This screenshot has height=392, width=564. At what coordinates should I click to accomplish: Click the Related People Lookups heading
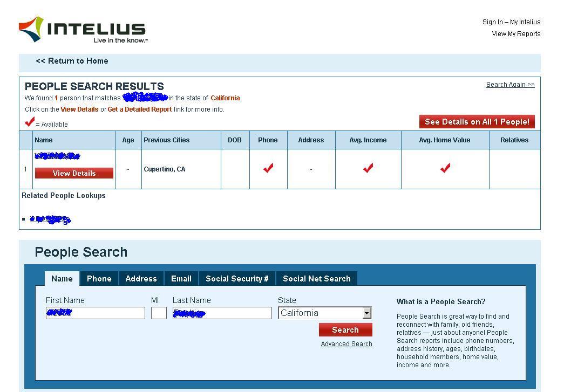tap(64, 196)
